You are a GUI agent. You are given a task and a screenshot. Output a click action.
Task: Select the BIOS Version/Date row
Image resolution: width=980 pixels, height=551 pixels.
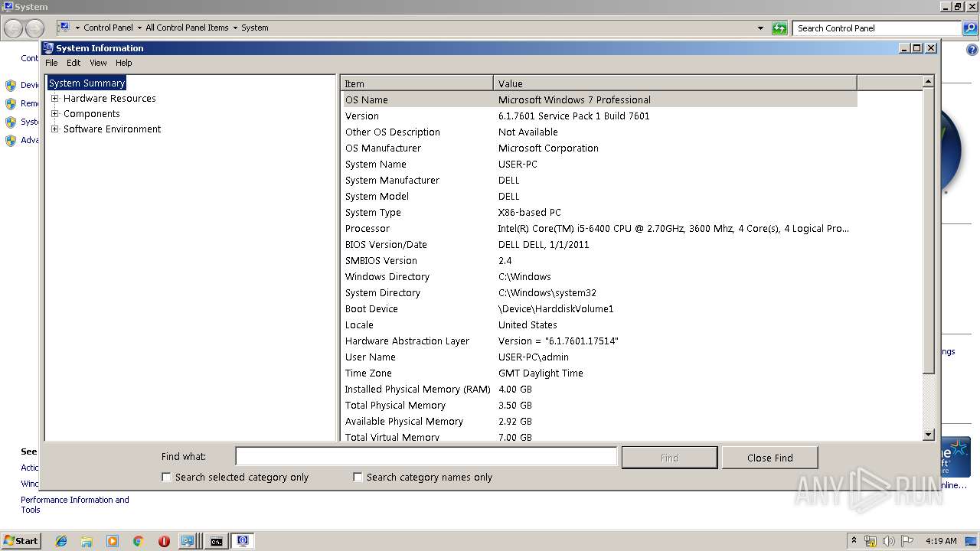click(599, 244)
